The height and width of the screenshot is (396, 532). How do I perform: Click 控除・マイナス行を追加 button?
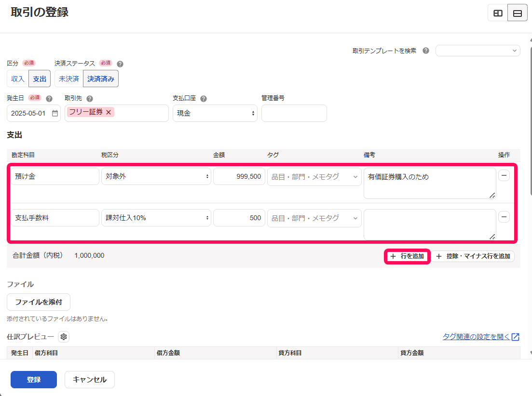pos(473,256)
